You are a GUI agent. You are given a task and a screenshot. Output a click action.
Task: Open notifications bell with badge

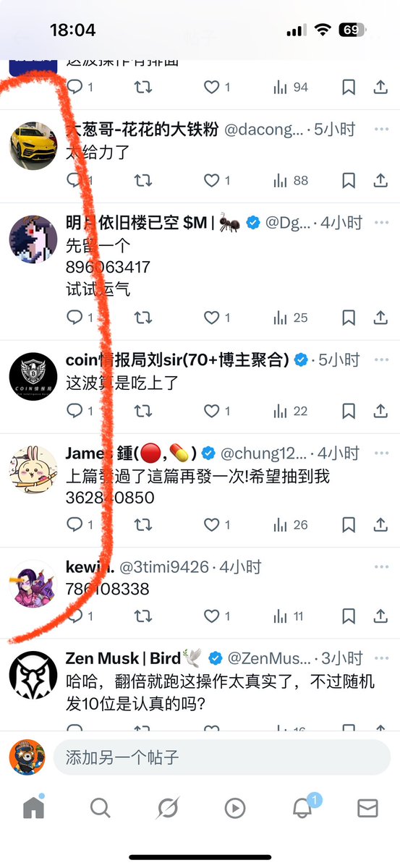point(303,807)
